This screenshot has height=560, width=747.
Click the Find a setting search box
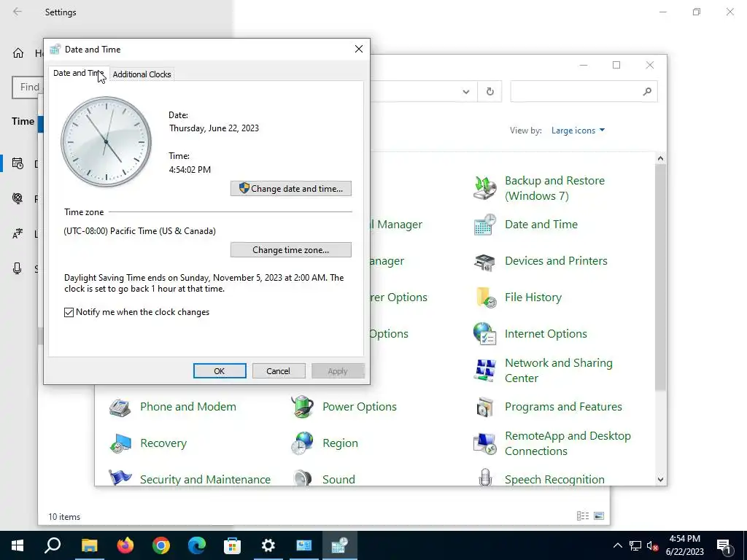28,87
